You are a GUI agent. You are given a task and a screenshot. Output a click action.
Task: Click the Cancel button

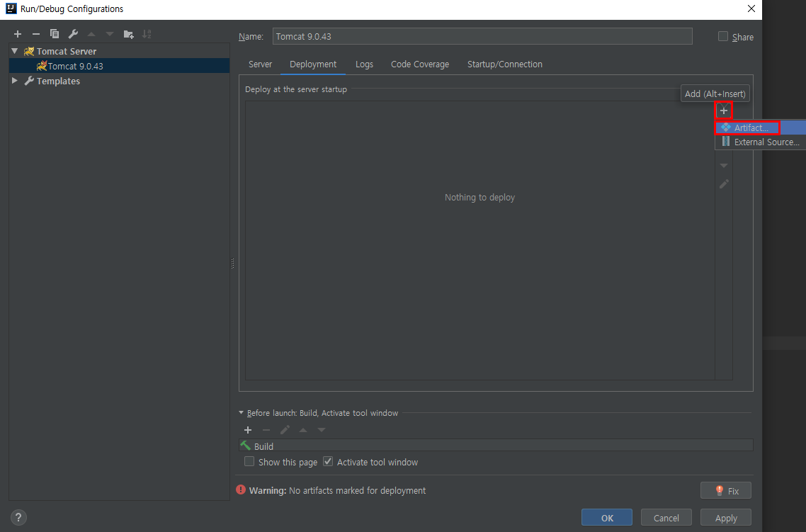pos(666,518)
